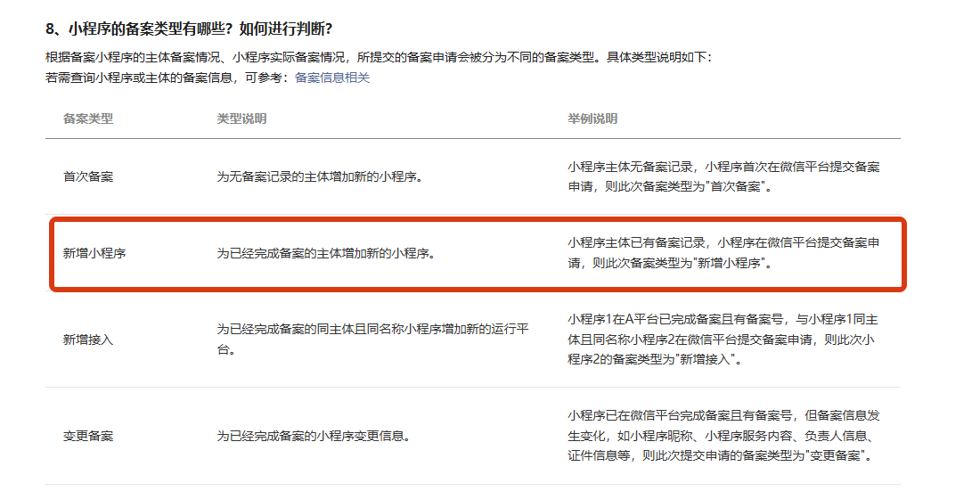Viewport: 980px width, 491px height.
Task: Click text 为无备案记录的主体增加新的小程序
Action: click(x=320, y=177)
